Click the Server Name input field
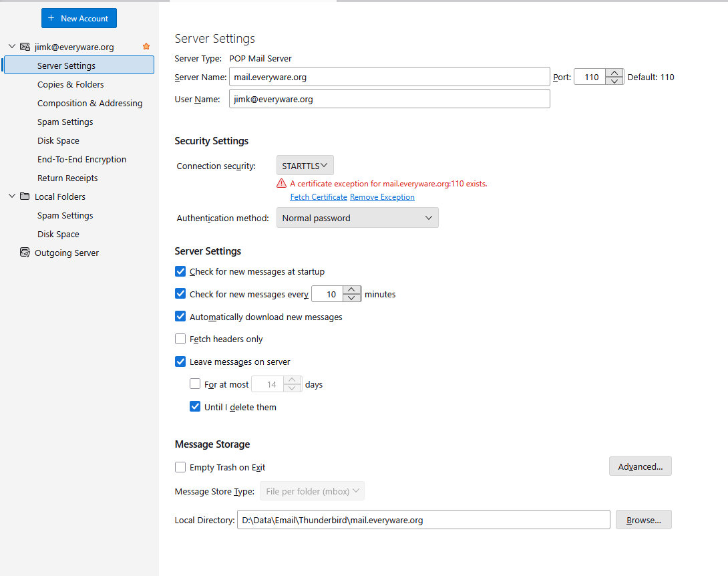 point(389,77)
